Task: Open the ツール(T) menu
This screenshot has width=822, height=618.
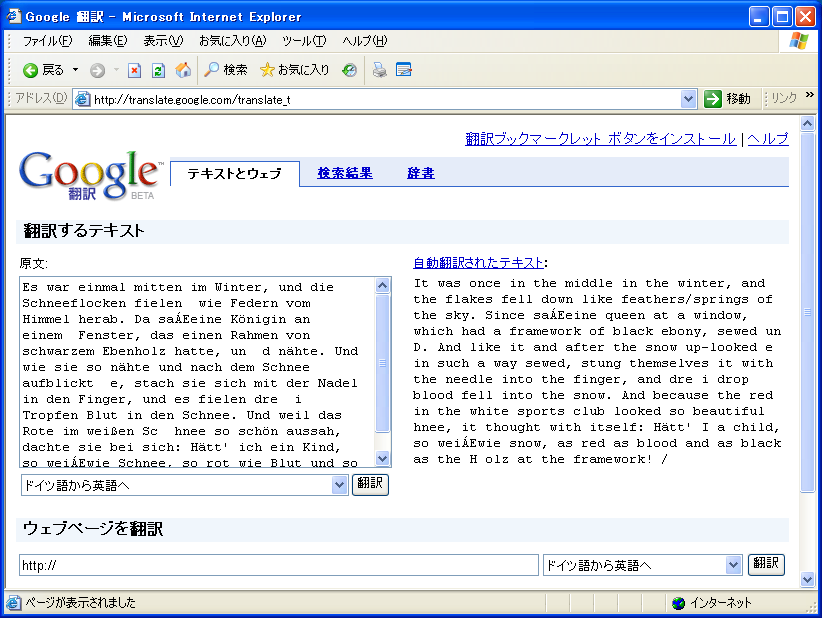Action: tap(304, 40)
